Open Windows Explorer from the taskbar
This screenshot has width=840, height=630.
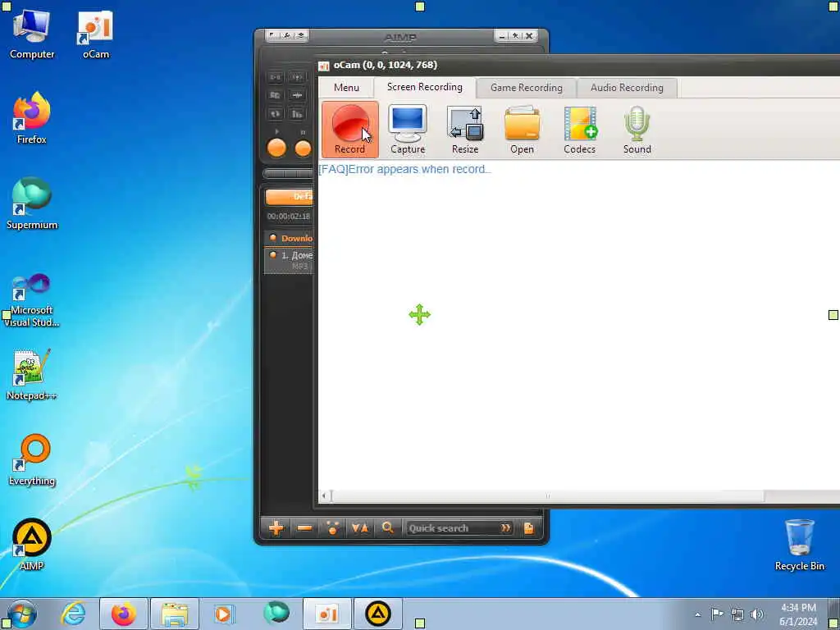[175, 614]
